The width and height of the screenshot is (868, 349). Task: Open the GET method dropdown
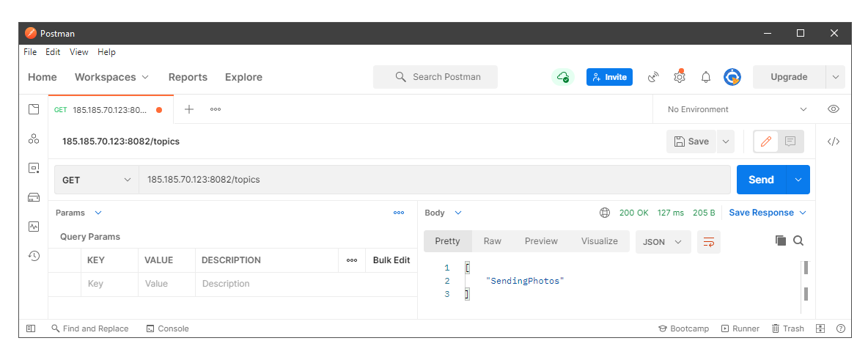click(x=96, y=180)
